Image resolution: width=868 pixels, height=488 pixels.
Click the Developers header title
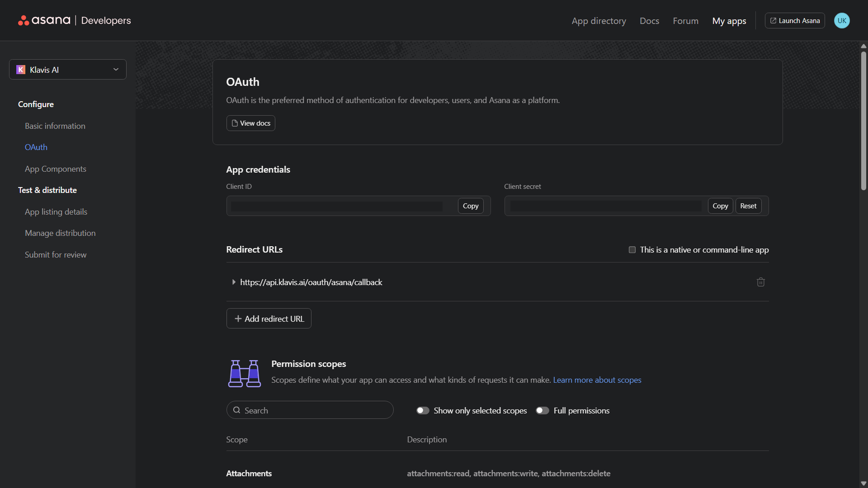coord(106,20)
